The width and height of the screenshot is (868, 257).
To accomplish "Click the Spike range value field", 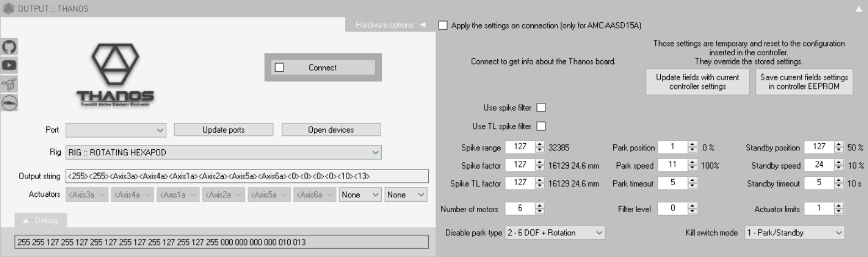I will tap(520, 147).
